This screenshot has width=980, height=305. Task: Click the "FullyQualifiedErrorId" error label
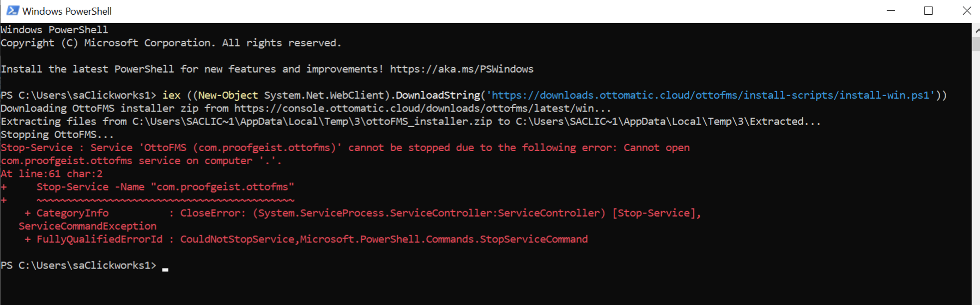point(99,240)
